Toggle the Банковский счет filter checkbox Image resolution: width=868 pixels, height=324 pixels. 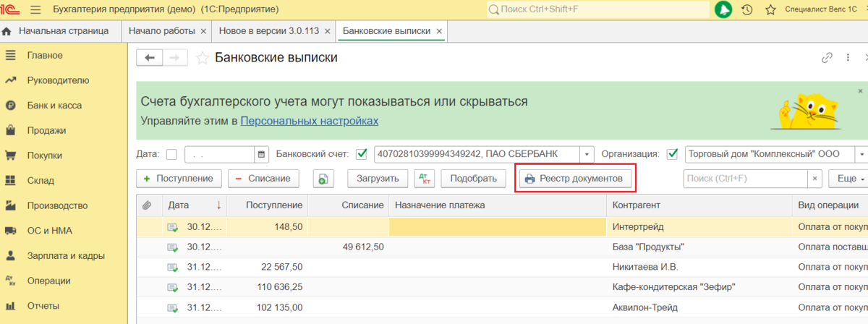[x=362, y=154]
